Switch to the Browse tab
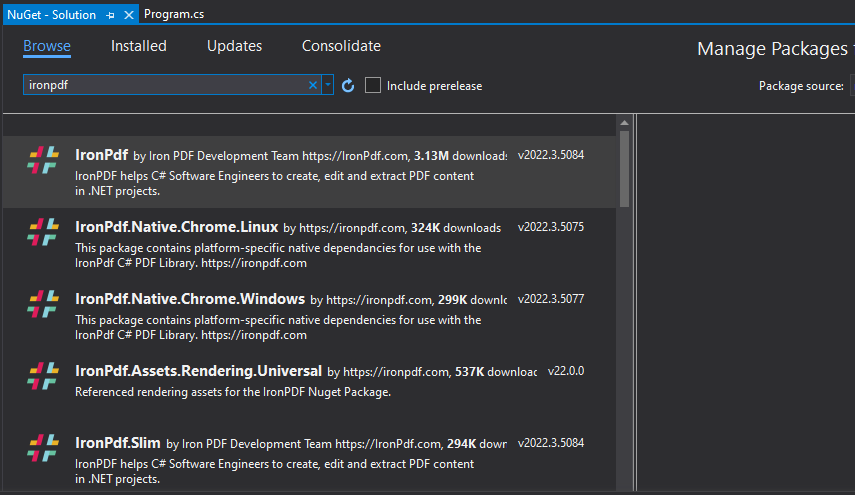The image size is (855, 495). [47, 46]
